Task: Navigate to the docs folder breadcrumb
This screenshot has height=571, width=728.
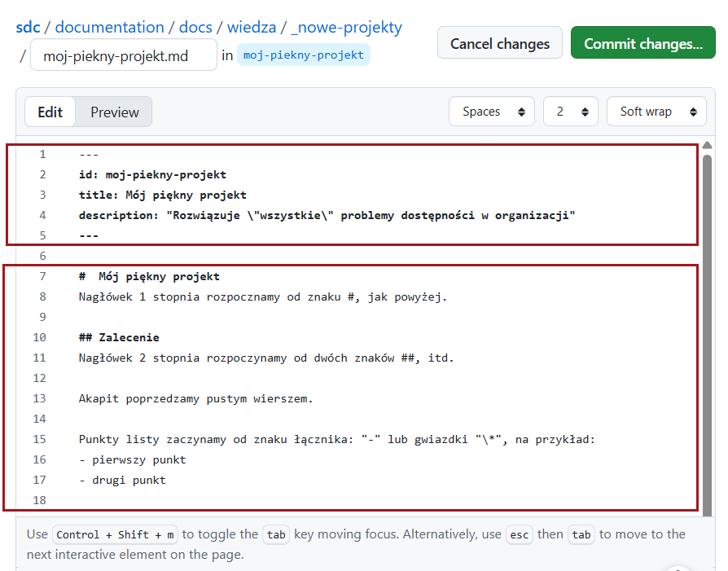Action: 195,27
